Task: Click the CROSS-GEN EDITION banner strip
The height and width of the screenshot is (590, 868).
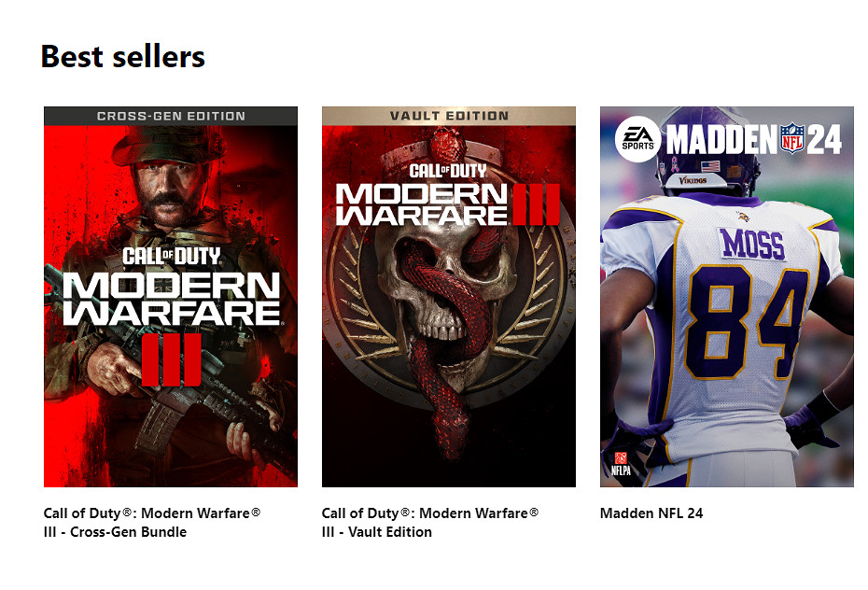Action: point(171,117)
